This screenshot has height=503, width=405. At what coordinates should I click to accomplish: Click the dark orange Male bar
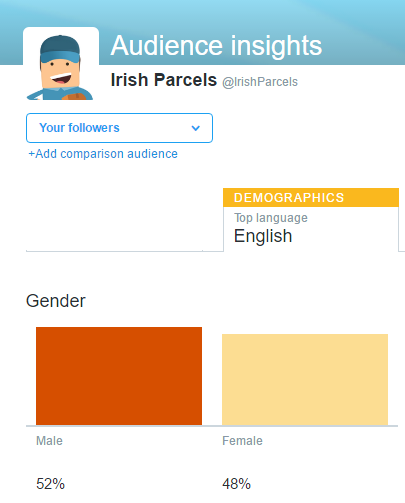point(119,376)
